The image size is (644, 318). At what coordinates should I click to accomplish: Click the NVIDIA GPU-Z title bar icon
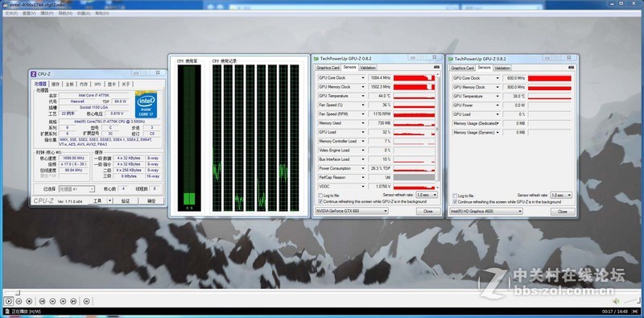click(316, 58)
